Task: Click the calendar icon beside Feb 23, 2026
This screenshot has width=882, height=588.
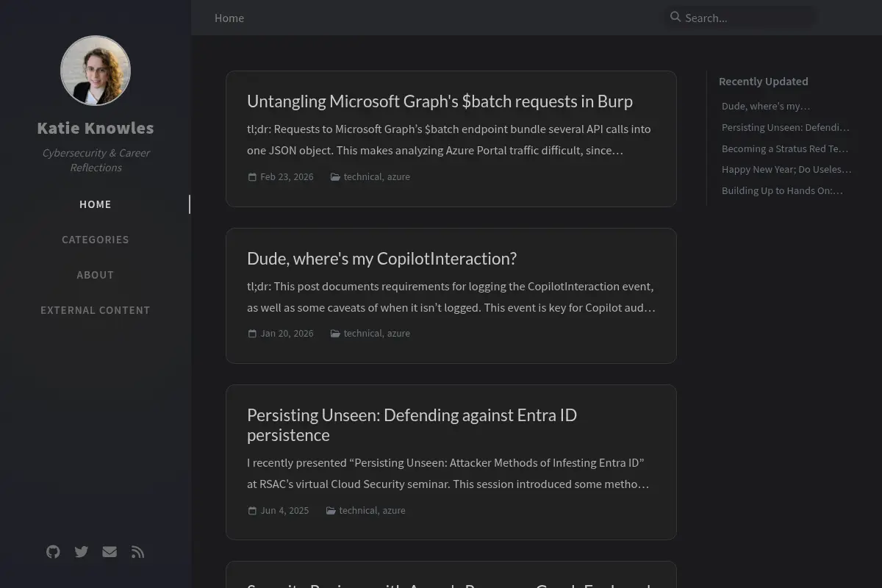Action: 252,177
